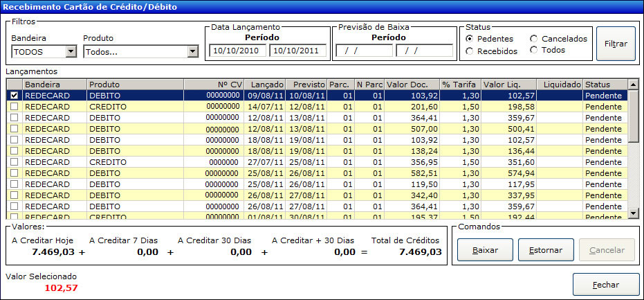Click the list scrollbar down arrow
The height and width of the screenshot is (300, 644).
click(633, 213)
